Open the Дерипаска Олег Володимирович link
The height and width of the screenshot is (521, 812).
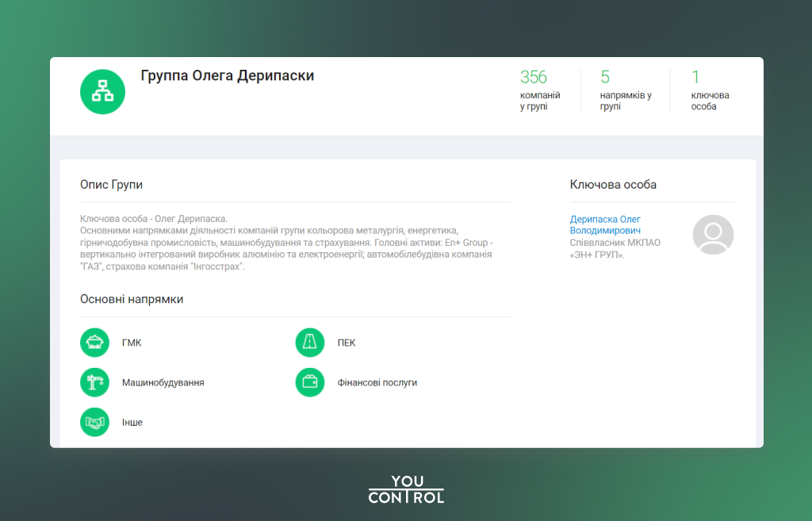605,224
